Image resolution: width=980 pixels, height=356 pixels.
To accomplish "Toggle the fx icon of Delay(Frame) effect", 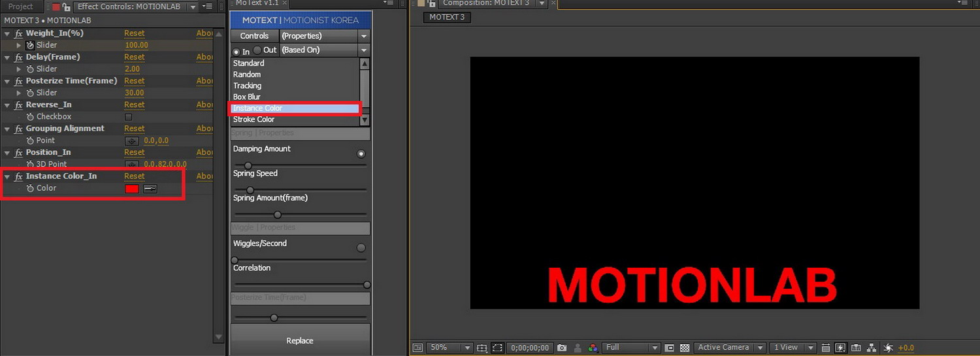I will tap(19, 57).
